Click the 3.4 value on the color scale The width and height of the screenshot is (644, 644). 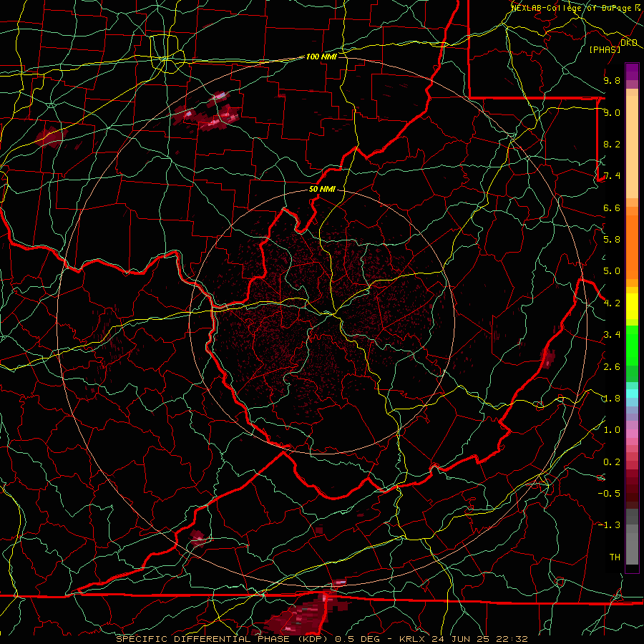[612, 335]
